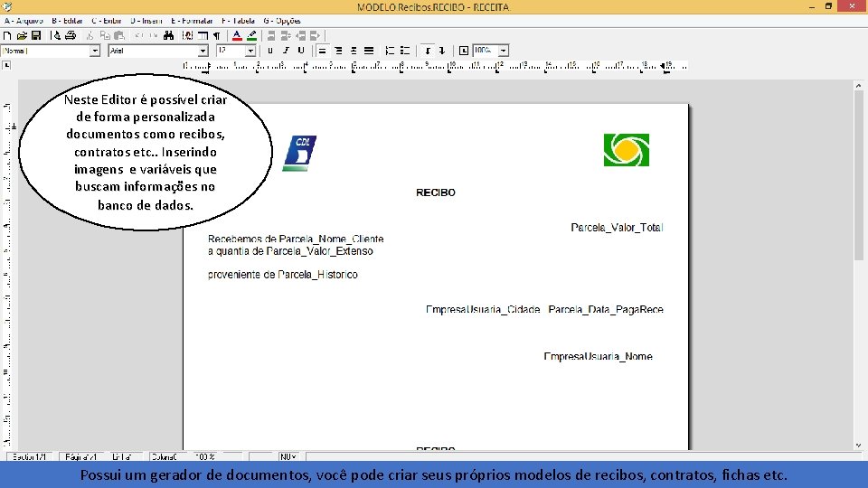
Task: Click the tab selector at ruler corner
Action: coord(6,65)
